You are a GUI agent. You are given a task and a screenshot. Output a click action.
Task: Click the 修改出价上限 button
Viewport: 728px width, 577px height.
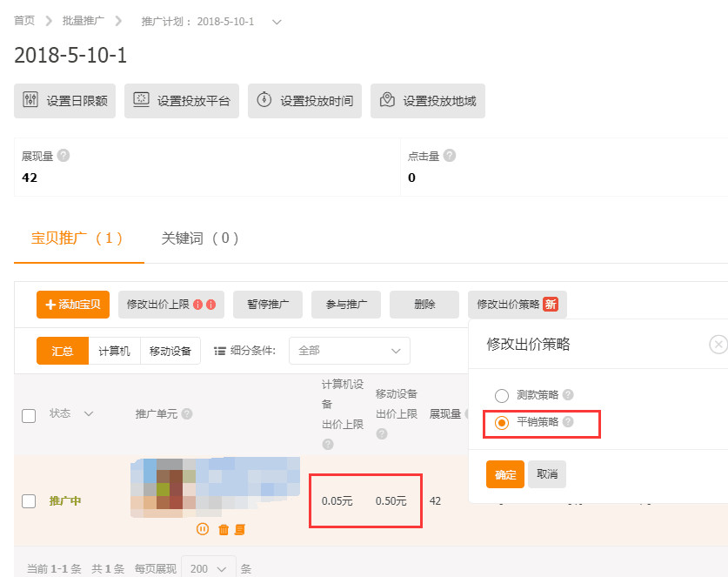coord(170,305)
